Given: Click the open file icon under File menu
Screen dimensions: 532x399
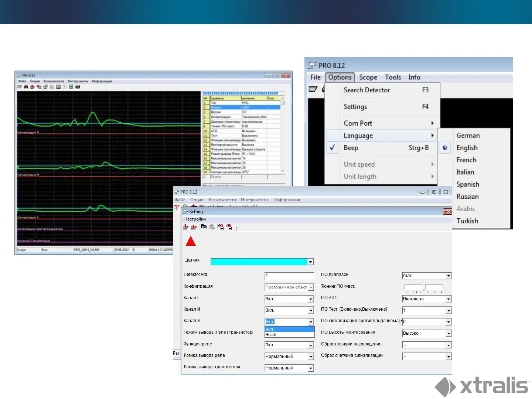Looking at the screenshot, I should point(313,89).
